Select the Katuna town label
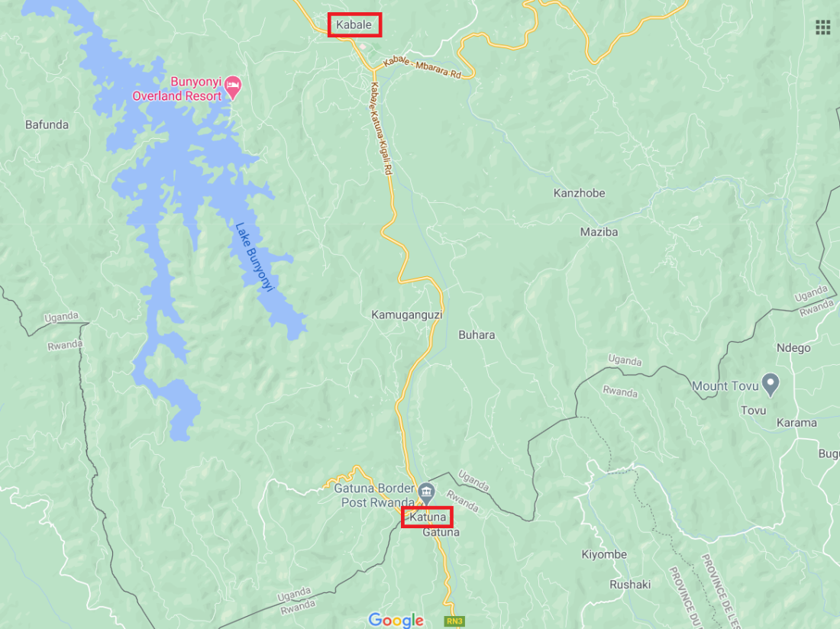Screen dimensions: 840x629 (428, 517)
